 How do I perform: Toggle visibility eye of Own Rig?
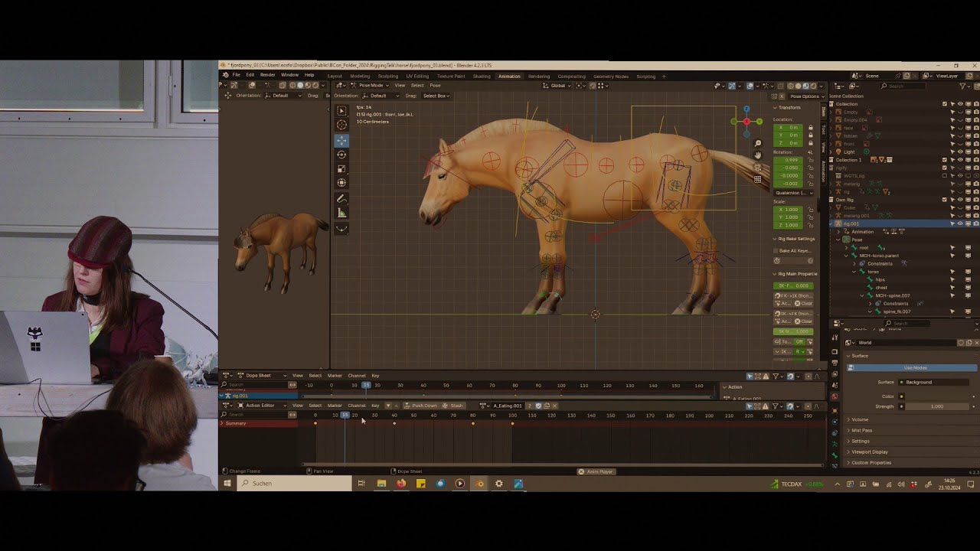(x=960, y=200)
